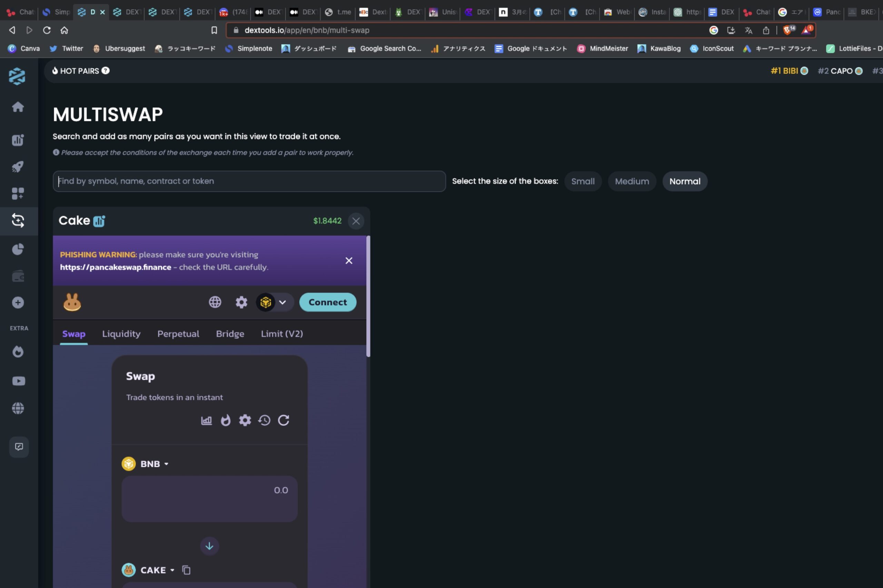This screenshot has width=883, height=588.
Task: Click the PancakeSwap bunny logo
Action: tap(72, 302)
